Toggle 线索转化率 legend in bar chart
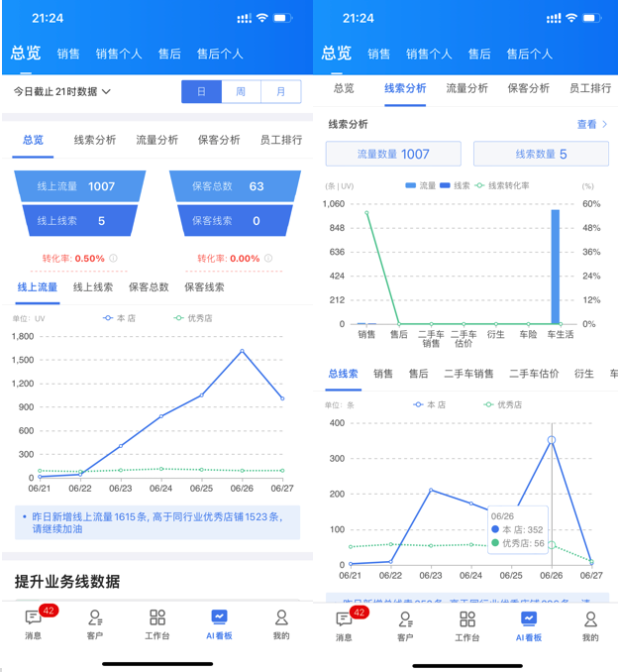This screenshot has height=672, width=618. [502, 185]
